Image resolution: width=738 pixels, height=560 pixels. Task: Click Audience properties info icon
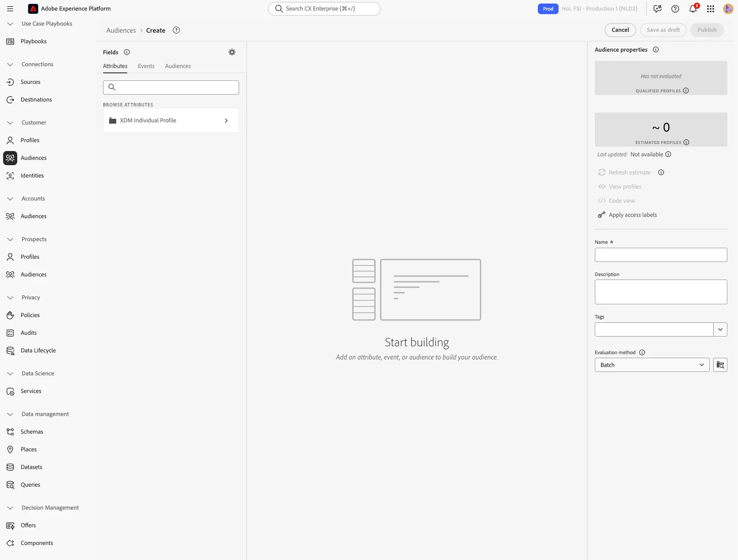(656, 49)
